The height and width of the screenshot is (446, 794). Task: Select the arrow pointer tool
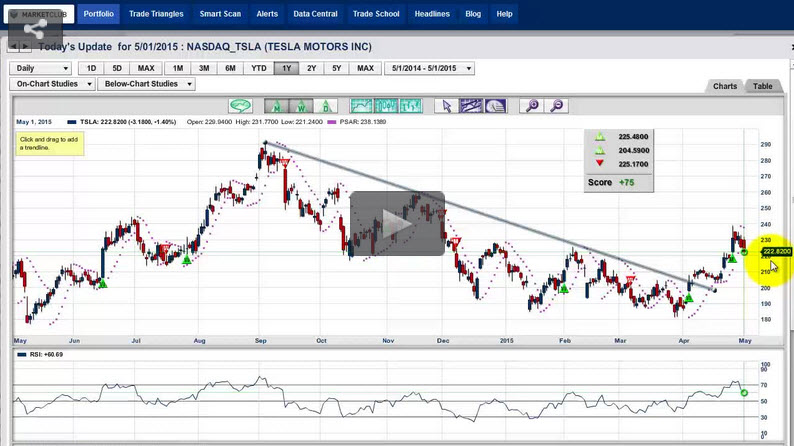point(446,106)
